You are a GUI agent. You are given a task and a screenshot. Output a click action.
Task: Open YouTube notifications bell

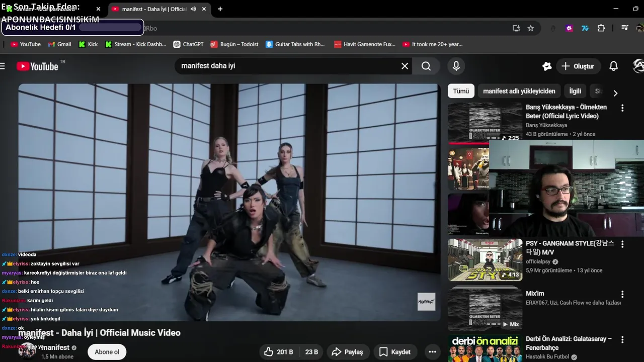[x=613, y=66]
